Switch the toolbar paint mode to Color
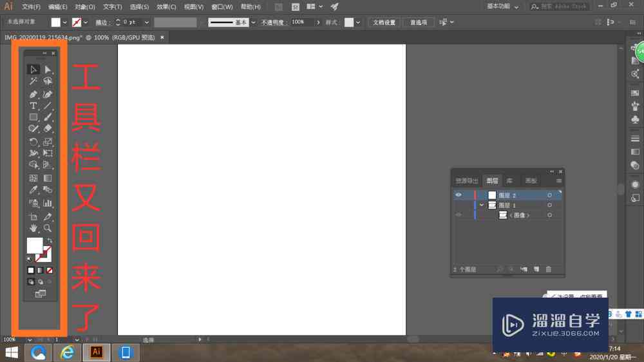Image resolution: width=644 pixels, height=362 pixels. click(31, 271)
